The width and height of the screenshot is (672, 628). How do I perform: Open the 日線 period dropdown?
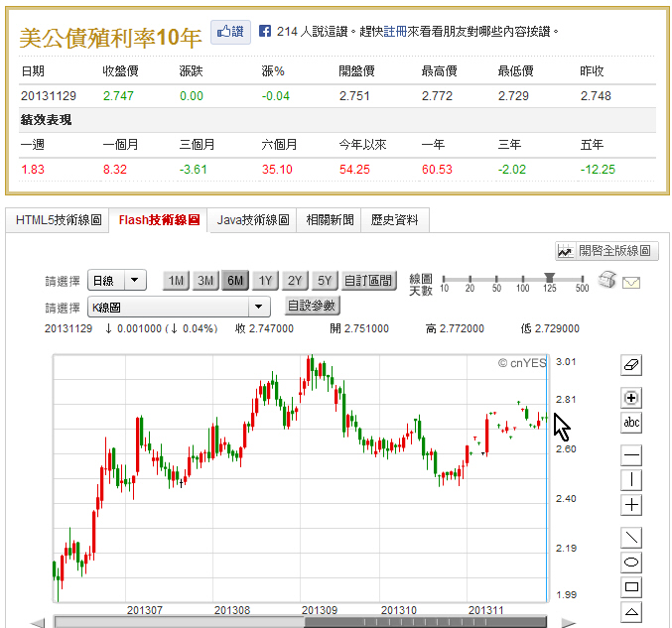(x=117, y=280)
